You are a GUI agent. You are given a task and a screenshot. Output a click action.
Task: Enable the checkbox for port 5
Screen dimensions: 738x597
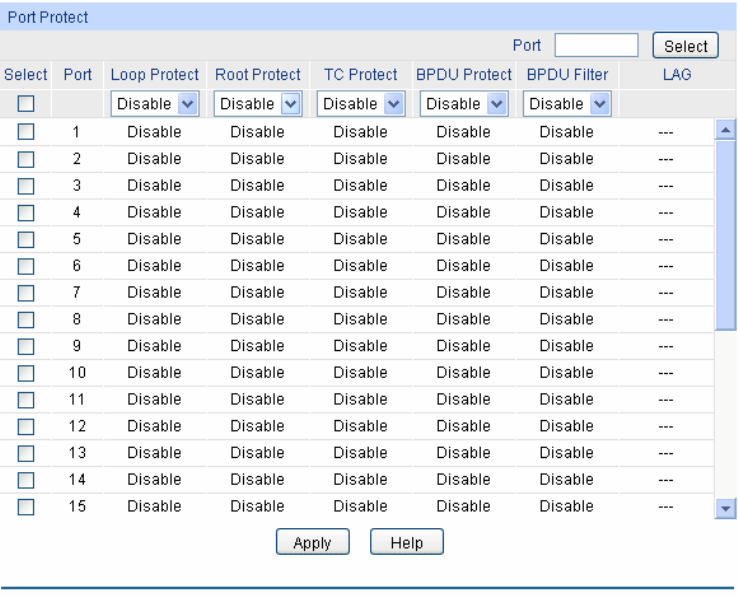pyautogui.click(x=26, y=240)
